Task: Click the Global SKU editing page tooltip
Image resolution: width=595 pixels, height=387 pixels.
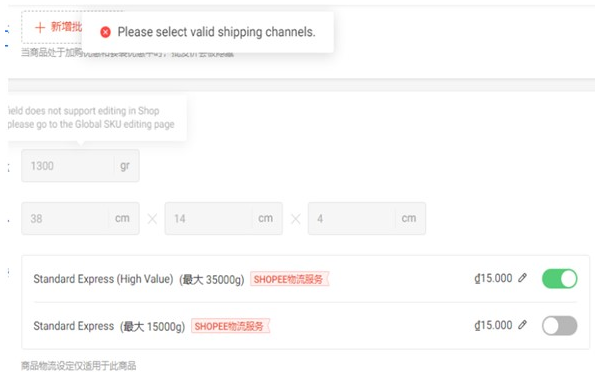Action: pos(97,118)
